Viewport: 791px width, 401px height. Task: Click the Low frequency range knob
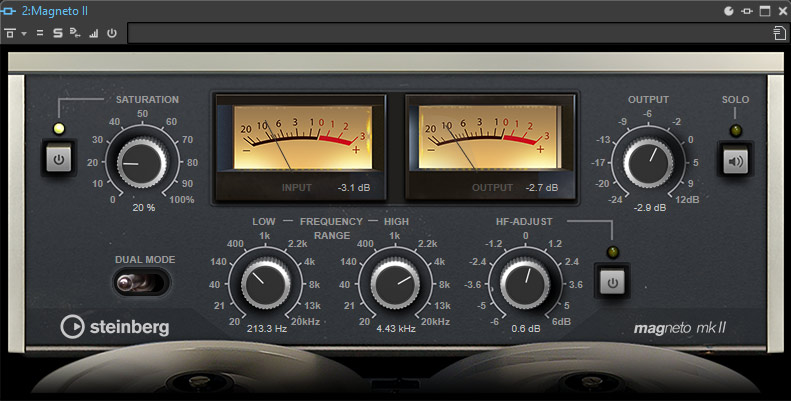tap(264, 282)
